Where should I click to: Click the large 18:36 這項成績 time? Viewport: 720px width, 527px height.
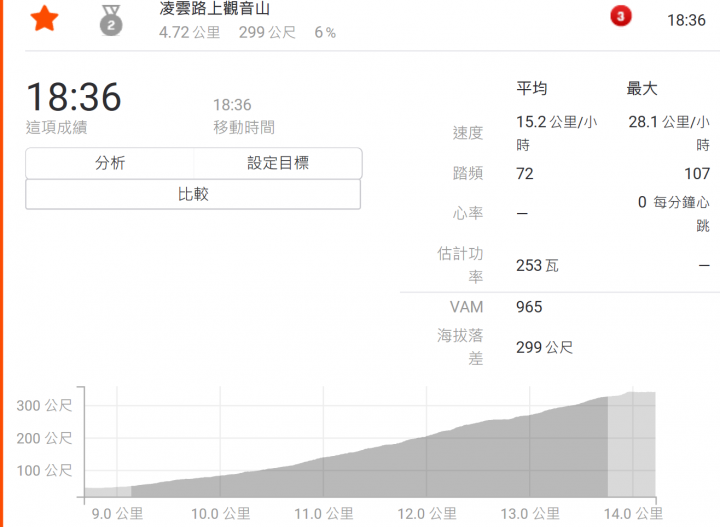pos(73,97)
